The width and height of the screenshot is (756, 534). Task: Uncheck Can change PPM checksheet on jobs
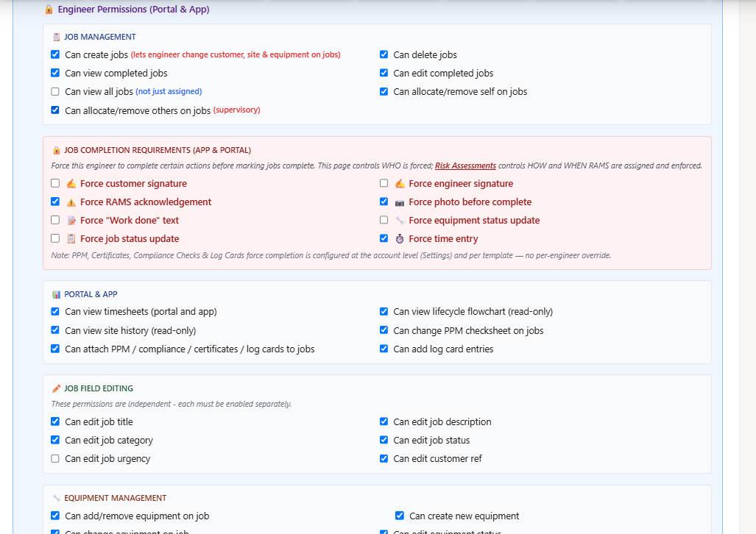click(384, 330)
